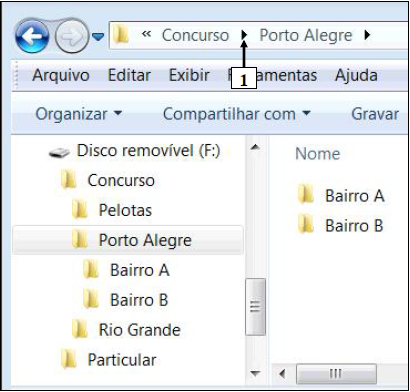Select Porto Alegre folder in tree
This screenshot has height=392, width=410.
pos(145,240)
